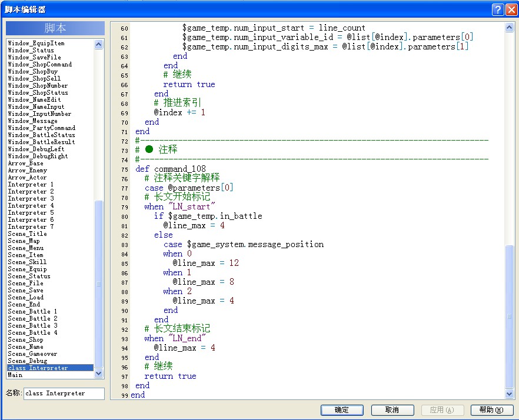The width and height of the screenshot is (519, 420).
Task: Click the 帮助(H) button
Action: [x=491, y=410]
